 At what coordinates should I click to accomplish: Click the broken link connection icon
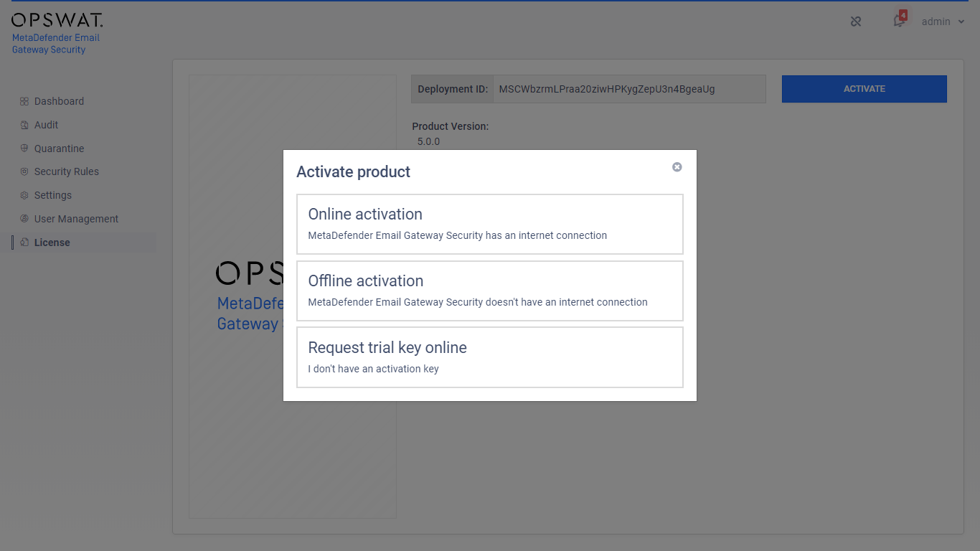[x=855, y=22]
